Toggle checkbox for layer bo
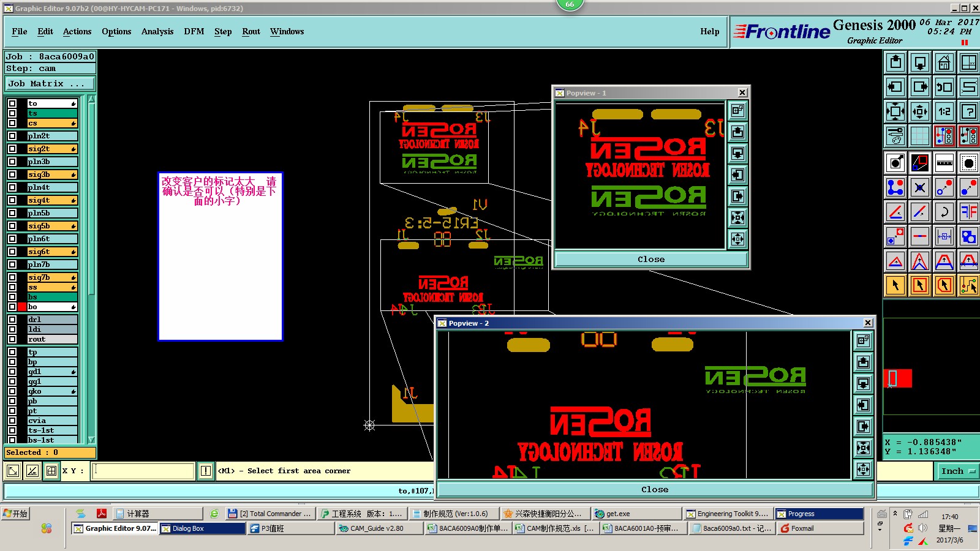This screenshot has width=980, height=551. pos(12,307)
